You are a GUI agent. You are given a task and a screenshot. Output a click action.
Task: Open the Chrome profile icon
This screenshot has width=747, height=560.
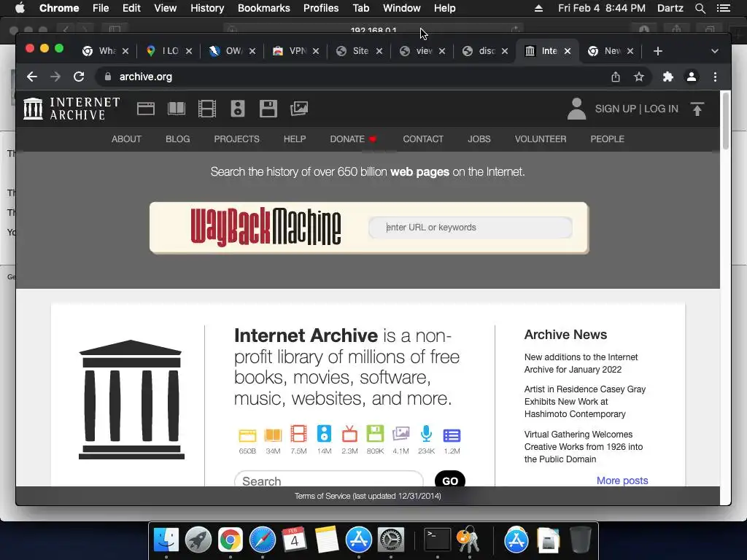click(x=692, y=77)
